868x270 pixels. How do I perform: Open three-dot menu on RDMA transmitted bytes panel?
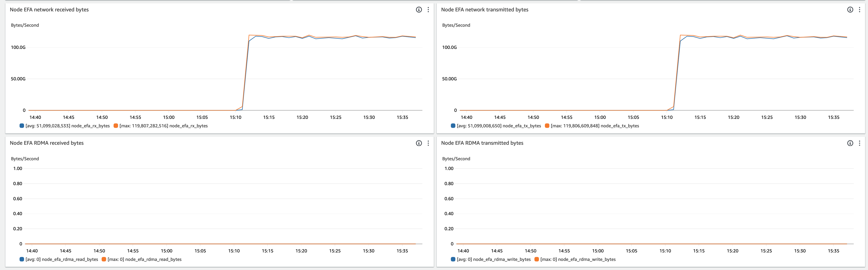pos(860,143)
